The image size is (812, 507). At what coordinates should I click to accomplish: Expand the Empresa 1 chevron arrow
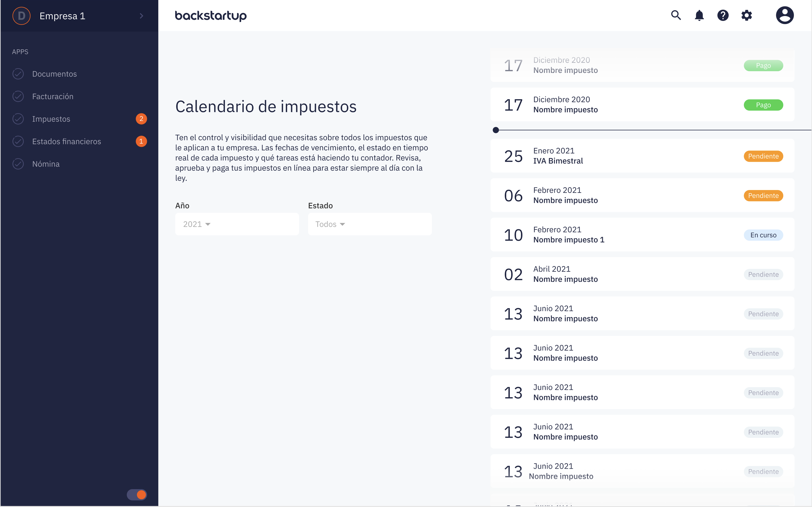pyautogui.click(x=141, y=16)
